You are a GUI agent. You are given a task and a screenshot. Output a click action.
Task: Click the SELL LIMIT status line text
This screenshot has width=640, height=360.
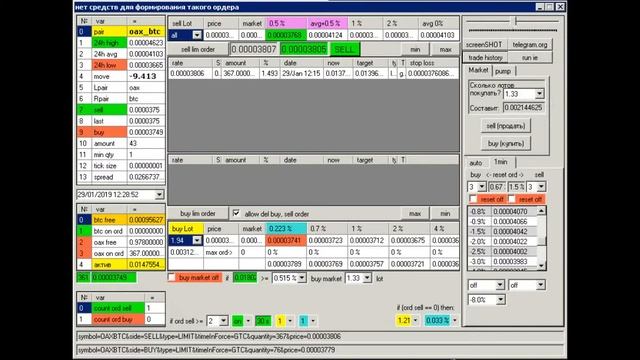pos(209,337)
